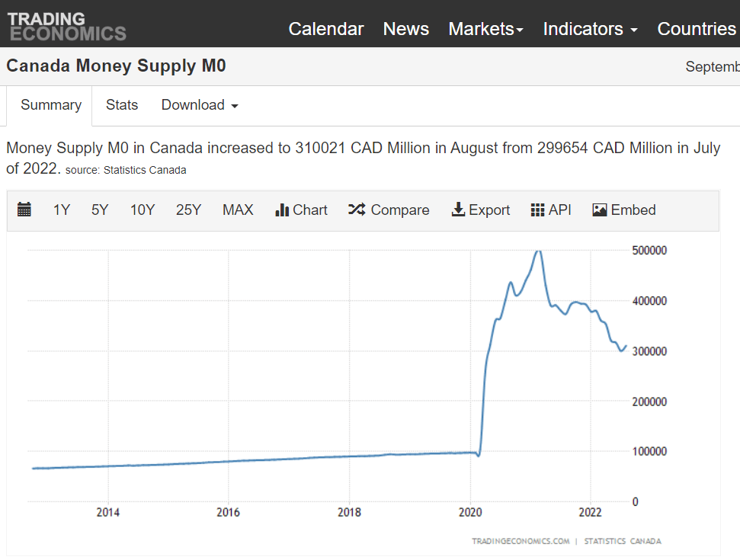
Task: Open the Download dropdown tab
Action: (x=199, y=105)
